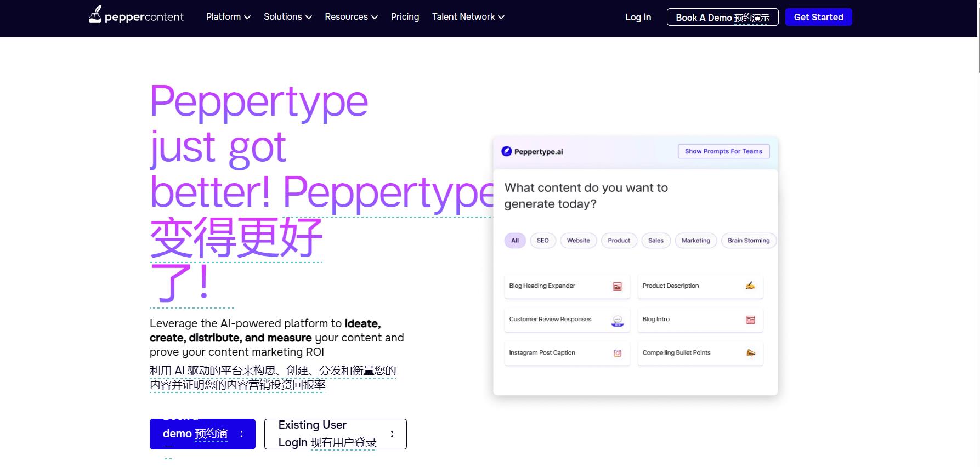This screenshot has width=980, height=467.
Task: Open the Blog Heading Expander card
Action: pyautogui.click(x=567, y=286)
